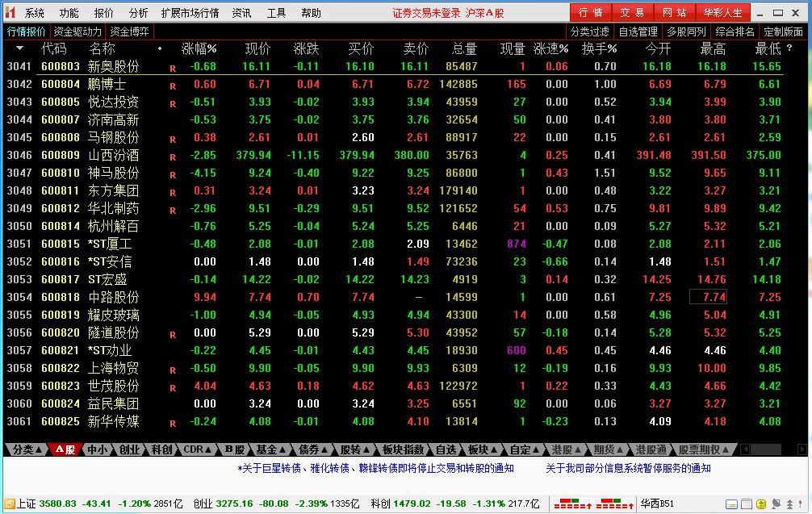Select the A股 category tab
The height and width of the screenshot is (514, 812).
click(65, 449)
